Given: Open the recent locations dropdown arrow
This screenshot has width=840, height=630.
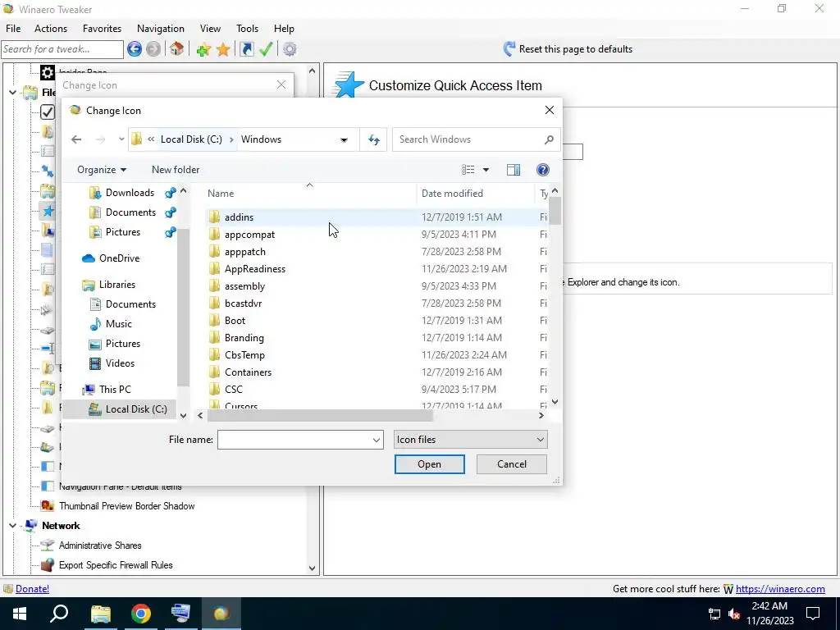Looking at the screenshot, I should (121, 139).
